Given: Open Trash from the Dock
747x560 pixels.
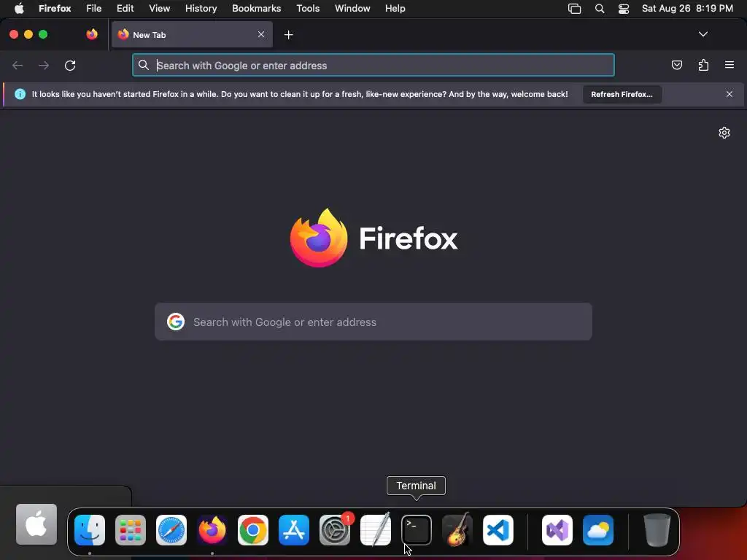Looking at the screenshot, I should [657, 529].
